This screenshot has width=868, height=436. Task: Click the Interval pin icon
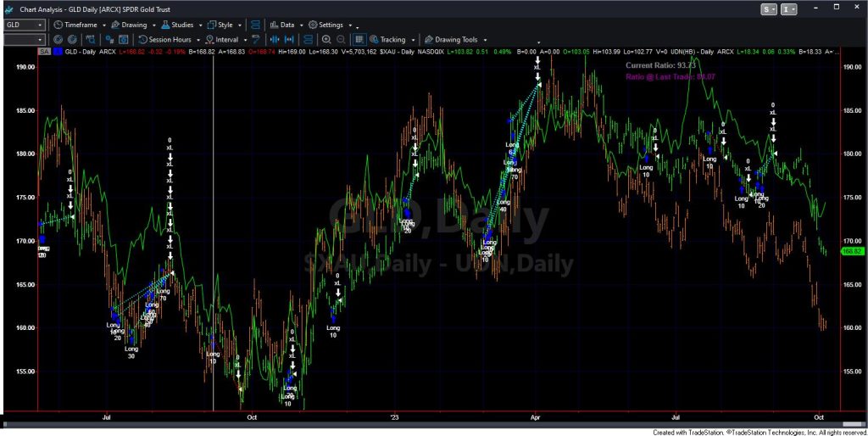(210, 40)
